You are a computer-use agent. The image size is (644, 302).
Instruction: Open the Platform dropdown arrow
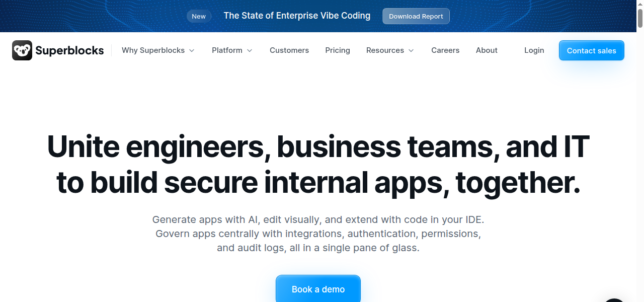pyautogui.click(x=250, y=51)
